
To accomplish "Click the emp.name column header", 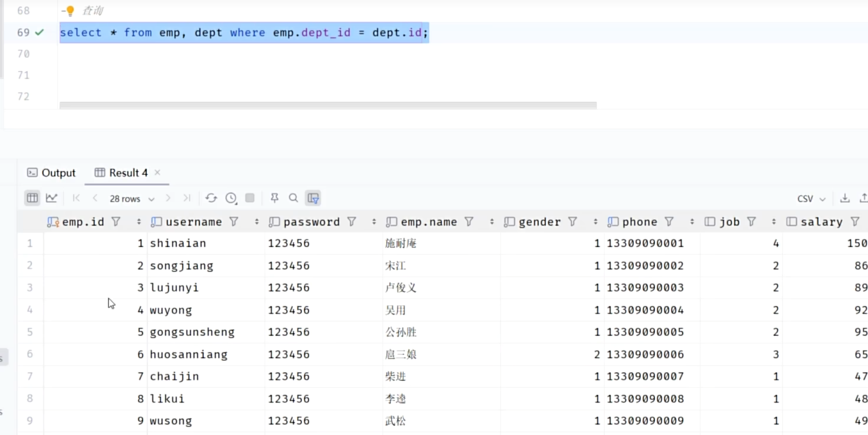I will click(x=428, y=221).
